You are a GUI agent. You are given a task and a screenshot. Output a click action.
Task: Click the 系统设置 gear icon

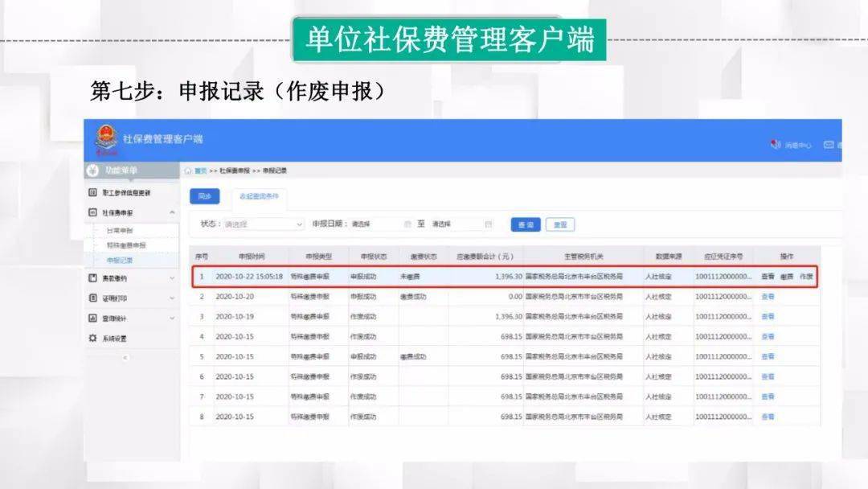click(x=92, y=338)
